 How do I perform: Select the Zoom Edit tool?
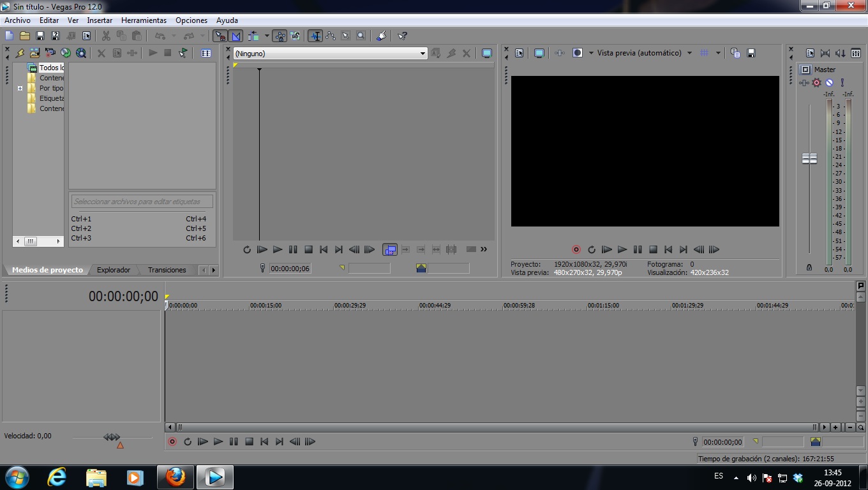click(361, 36)
